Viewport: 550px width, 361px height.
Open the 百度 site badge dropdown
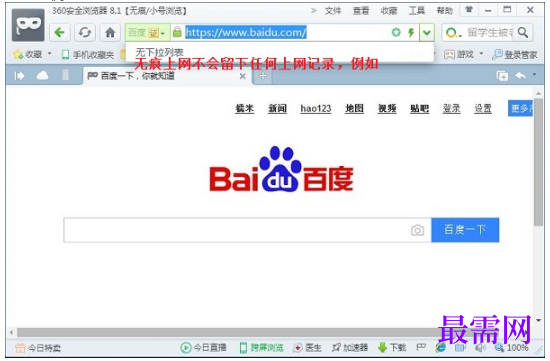click(x=147, y=33)
